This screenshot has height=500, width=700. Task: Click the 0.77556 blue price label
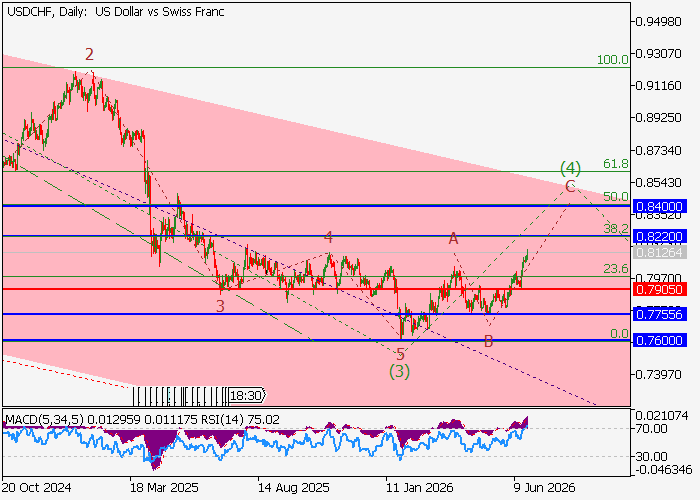point(659,314)
